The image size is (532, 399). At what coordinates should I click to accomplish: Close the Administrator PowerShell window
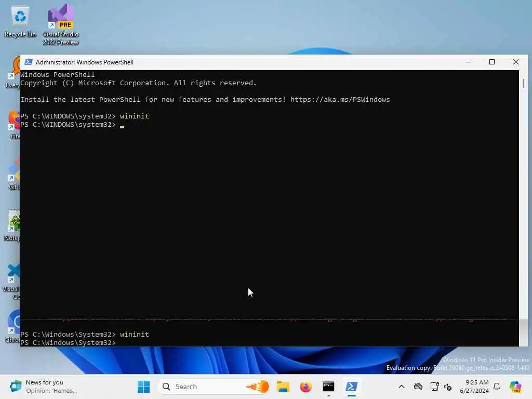click(x=516, y=62)
